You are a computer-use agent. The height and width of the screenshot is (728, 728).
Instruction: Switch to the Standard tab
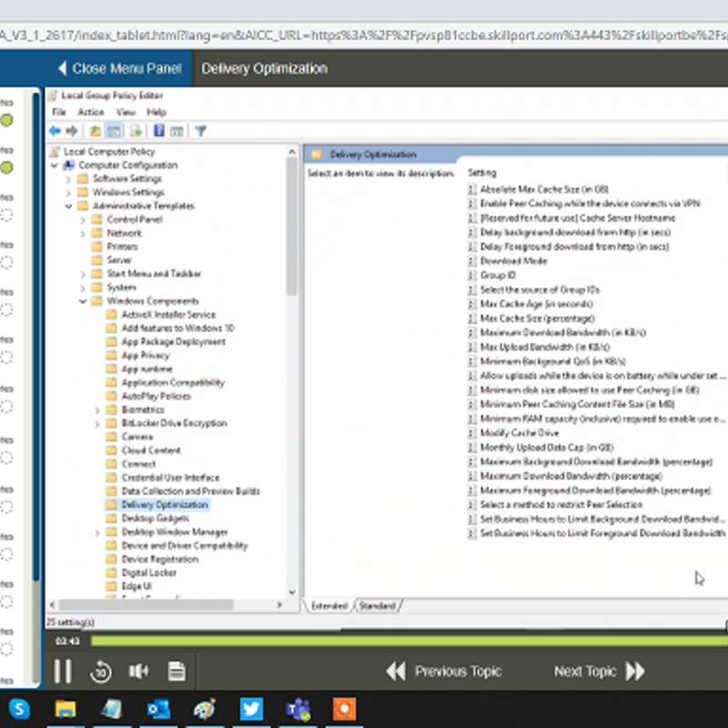pyautogui.click(x=377, y=605)
